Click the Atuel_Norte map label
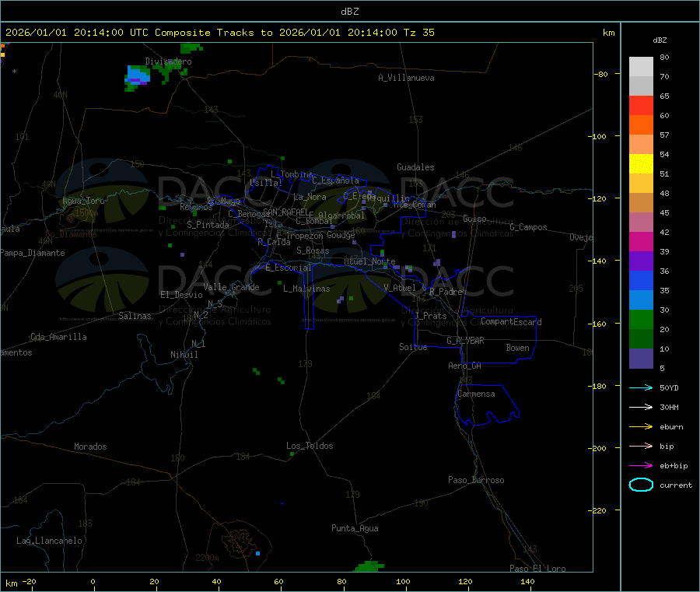700x592 pixels. point(369,261)
